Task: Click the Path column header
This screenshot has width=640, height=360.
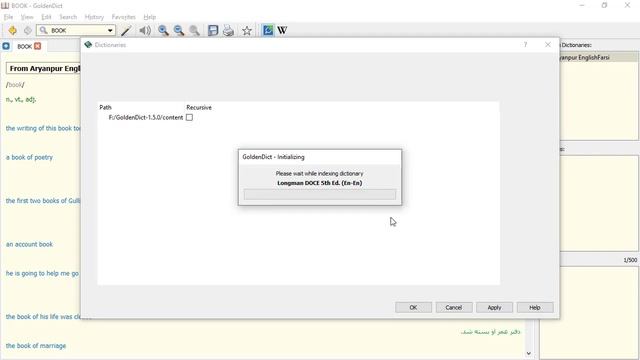Action: [105, 107]
